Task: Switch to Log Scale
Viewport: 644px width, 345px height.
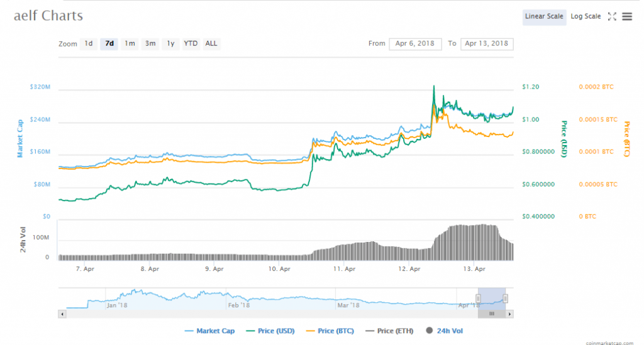Action: click(x=586, y=17)
